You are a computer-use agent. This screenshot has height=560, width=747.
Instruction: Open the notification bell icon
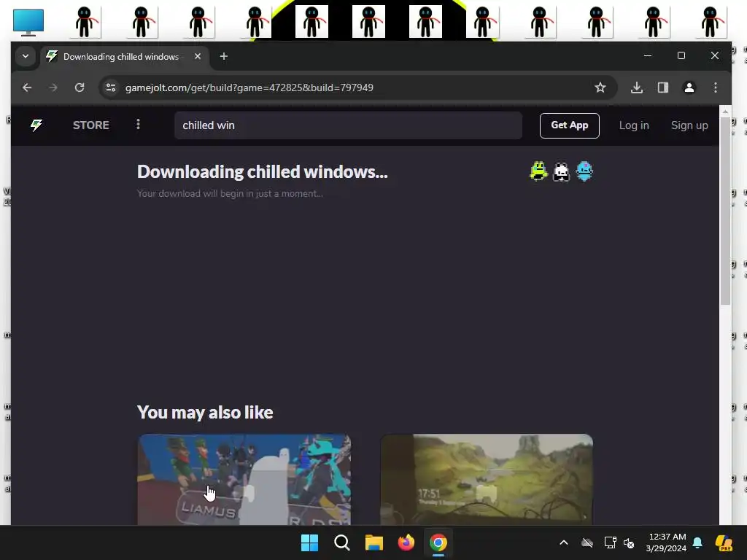point(697,542)
